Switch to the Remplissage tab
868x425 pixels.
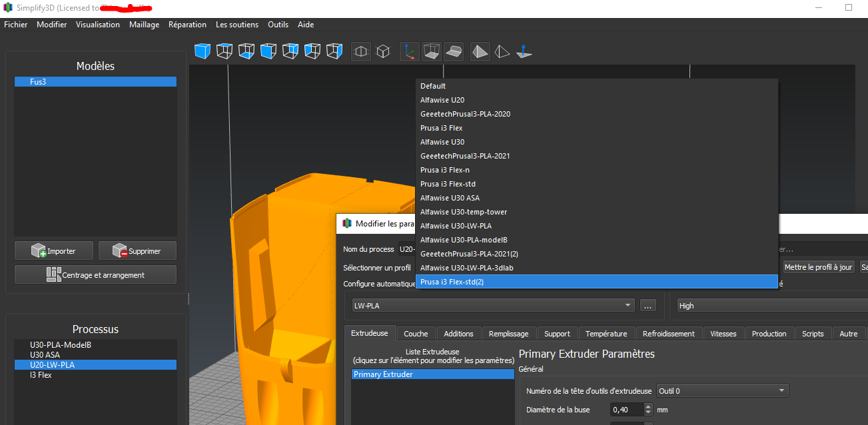[x=509, y=334]
